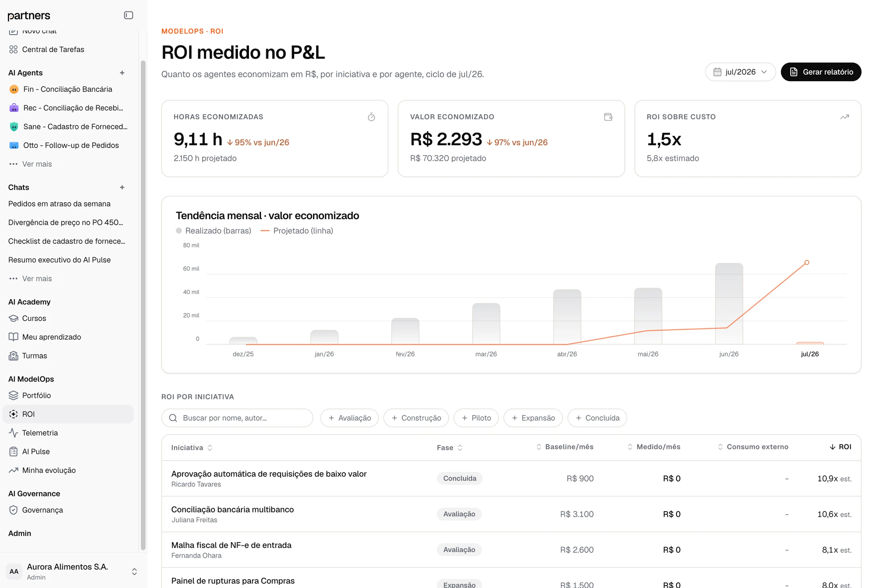
Task: Click wallet icon on Valor Economizado card
Action: pos(608,117)
